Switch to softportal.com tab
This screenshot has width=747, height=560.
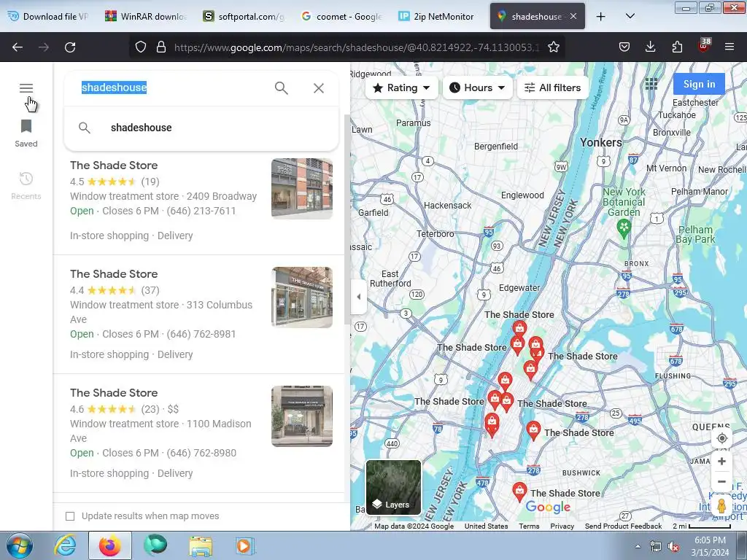244,16
